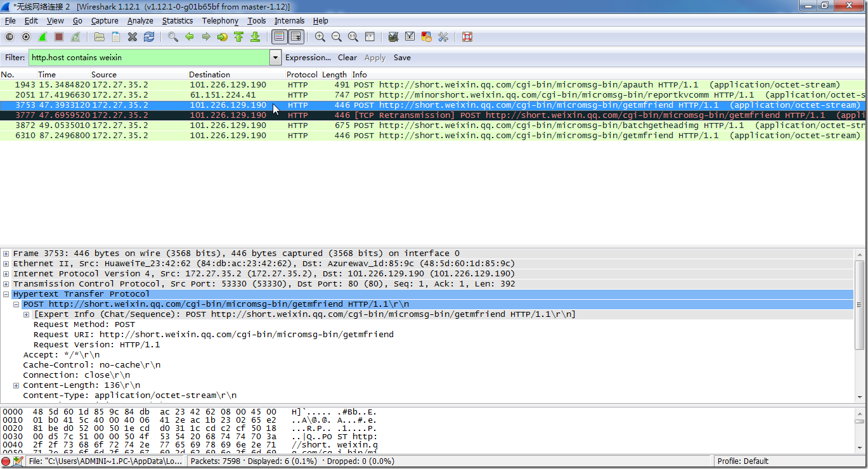Screen dimensions: 868x469
Task: Jump to the last packet
Action: click(x=255, y=37)
